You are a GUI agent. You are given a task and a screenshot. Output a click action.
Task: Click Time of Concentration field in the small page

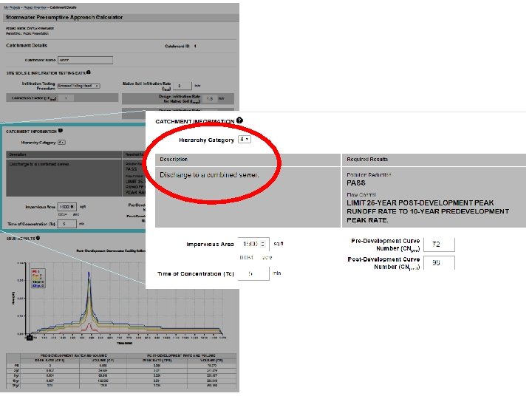[x=66, y=224]
